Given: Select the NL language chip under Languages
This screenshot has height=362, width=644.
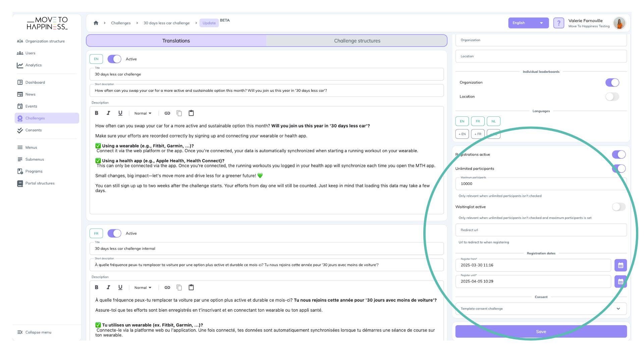Looking at the screenshot, I should pyautogui.click(x=493, y=121).
